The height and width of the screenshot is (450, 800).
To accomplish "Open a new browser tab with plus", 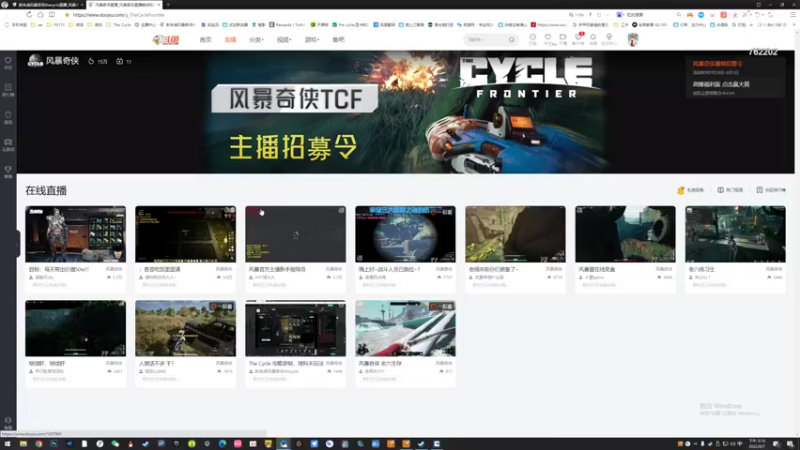I will 168,5.
